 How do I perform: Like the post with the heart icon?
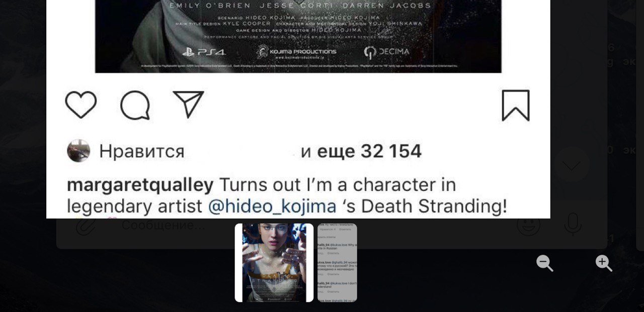(81, 105)
